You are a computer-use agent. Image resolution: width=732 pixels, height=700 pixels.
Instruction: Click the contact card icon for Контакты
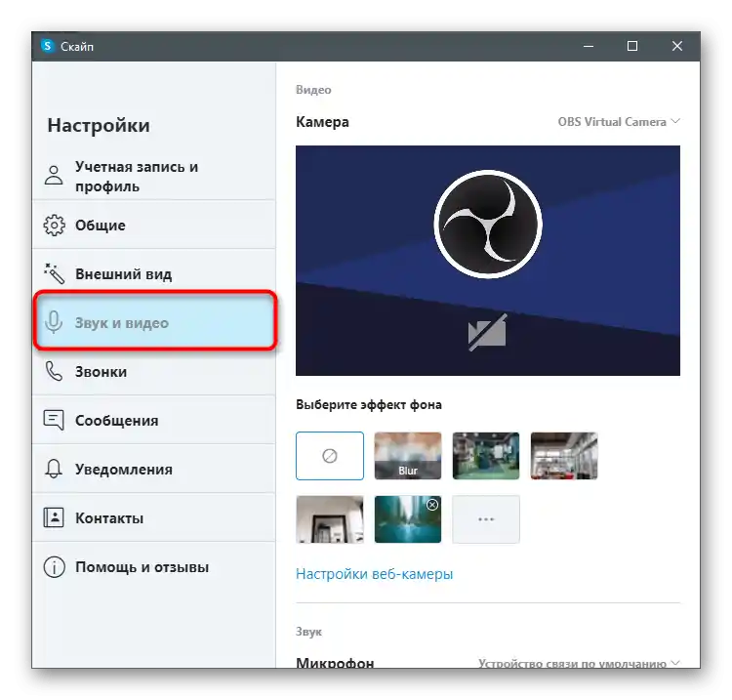pos(54,517)
